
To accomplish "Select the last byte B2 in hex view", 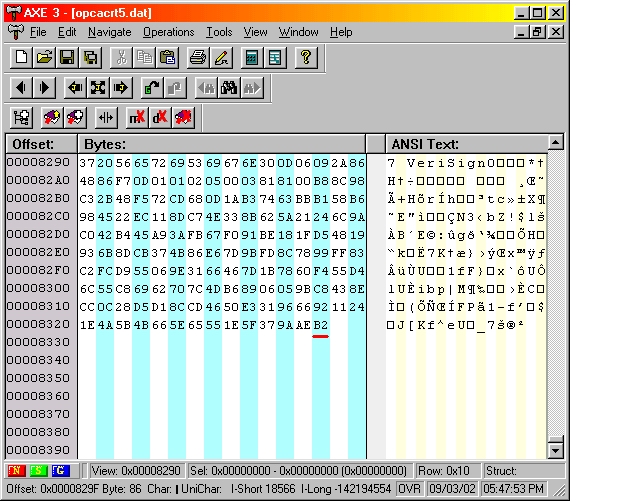I will click(x=320, y=325).
